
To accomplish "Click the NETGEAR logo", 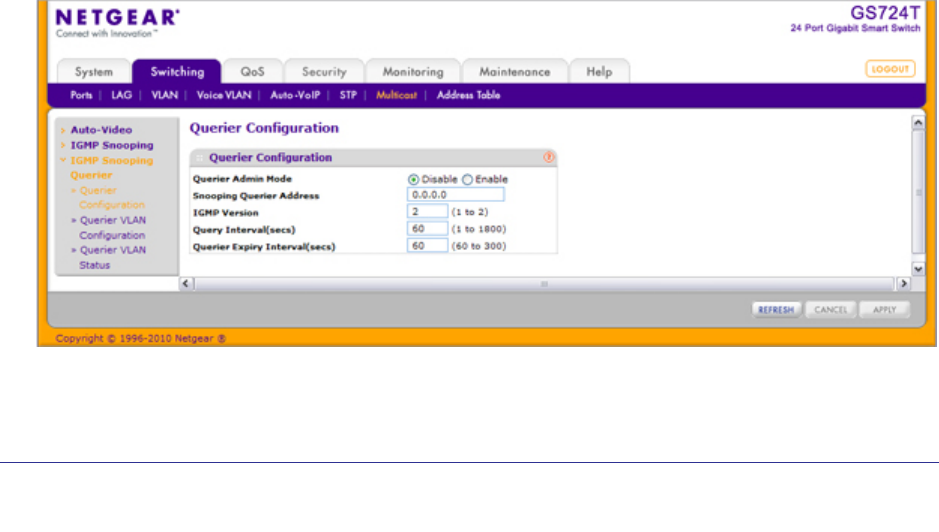I will (118, 18).
